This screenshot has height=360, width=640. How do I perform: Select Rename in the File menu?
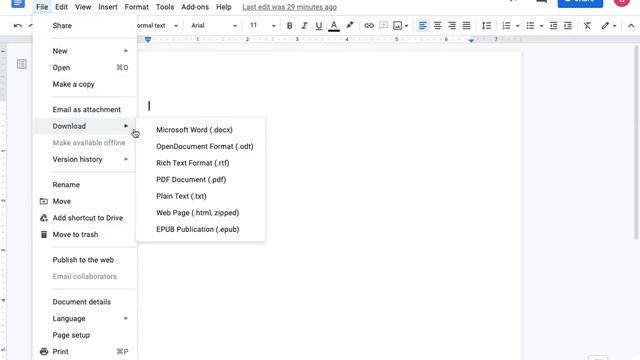pyautogui.click(x=85, y=184)
